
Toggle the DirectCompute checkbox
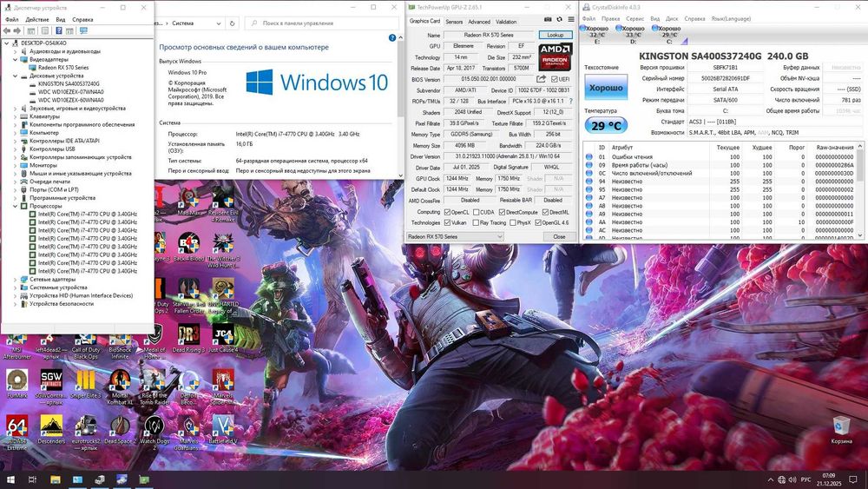coord(502,212)
